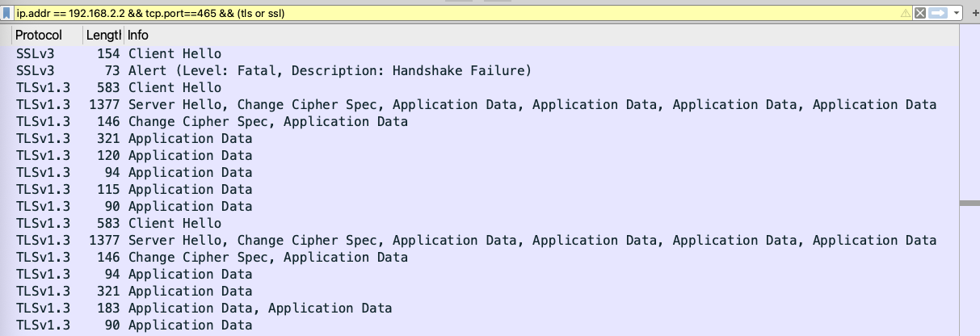Apply the display filter with arrow button
The width and height of the screenshot is (980, 336).
[938, 13]
